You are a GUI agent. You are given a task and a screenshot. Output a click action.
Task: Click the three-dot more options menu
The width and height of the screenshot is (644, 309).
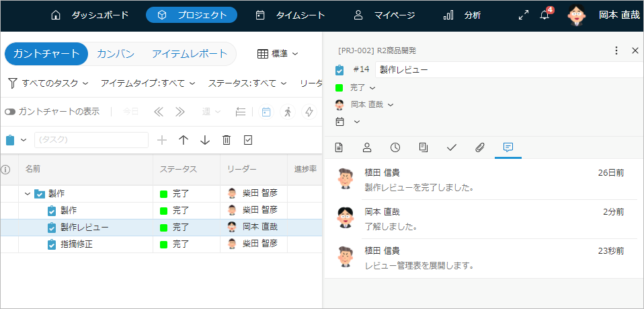[x=616, y=50]
